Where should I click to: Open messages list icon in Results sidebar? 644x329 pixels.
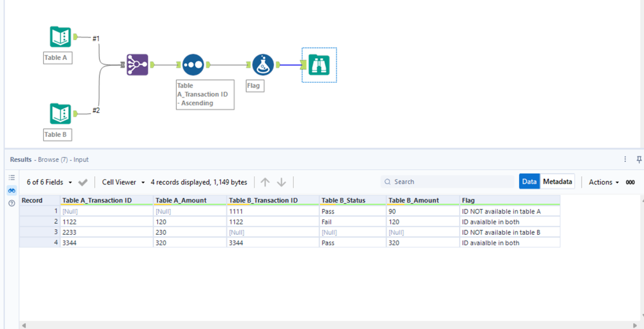tap(12, 177)
